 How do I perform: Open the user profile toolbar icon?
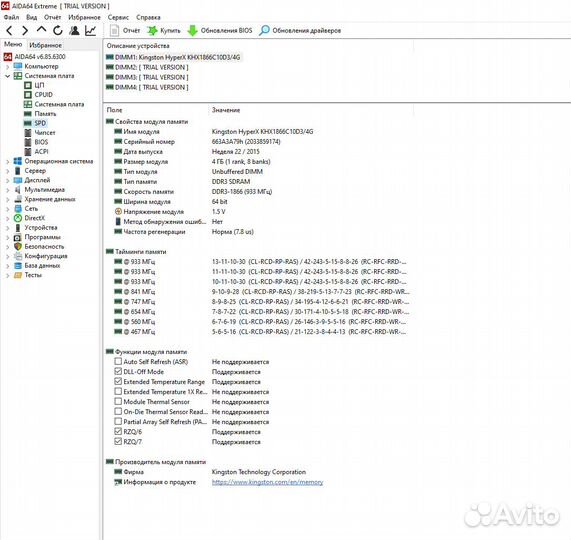[74, 31]
